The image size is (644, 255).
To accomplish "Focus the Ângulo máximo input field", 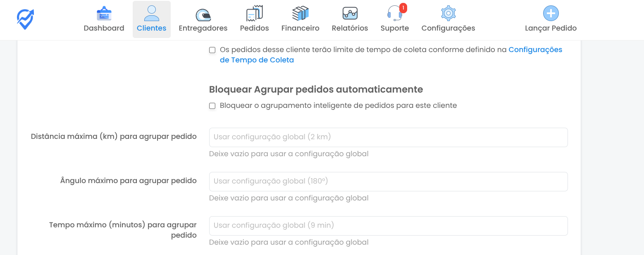I will pyautogui.click(x=388, y=181).
